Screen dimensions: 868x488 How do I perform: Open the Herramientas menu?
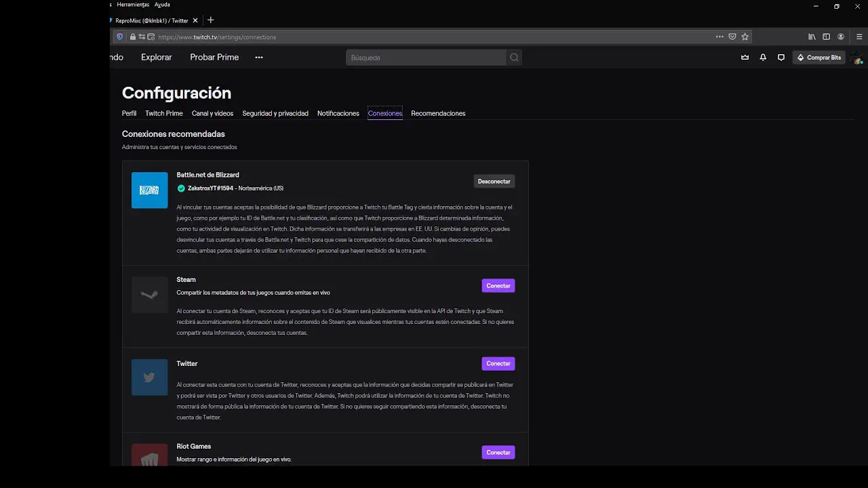[133, 5]
